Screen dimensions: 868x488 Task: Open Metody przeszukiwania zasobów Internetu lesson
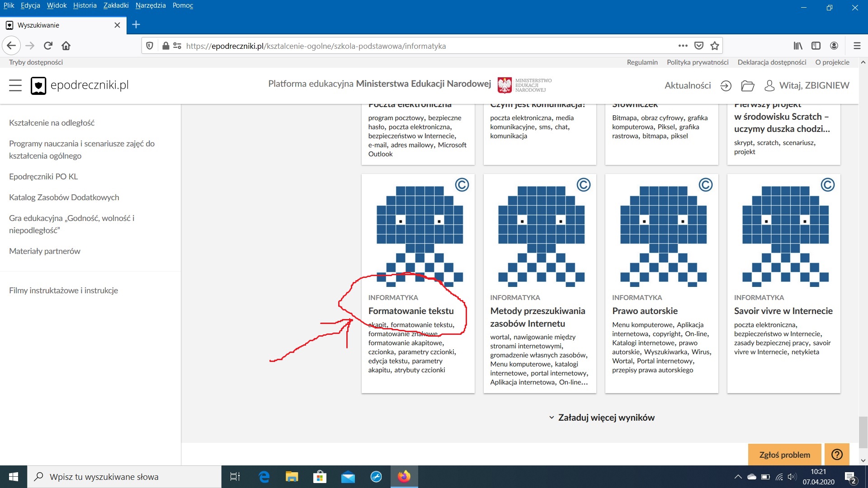(x=538, y=317)
